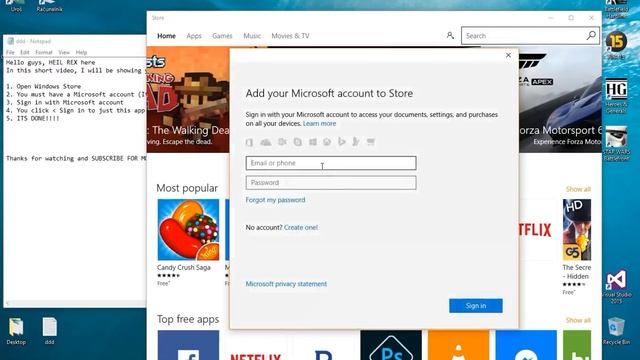Click the Sign in button
The image size is (640, 360).
pyautogui.click(x=476, y=306)
